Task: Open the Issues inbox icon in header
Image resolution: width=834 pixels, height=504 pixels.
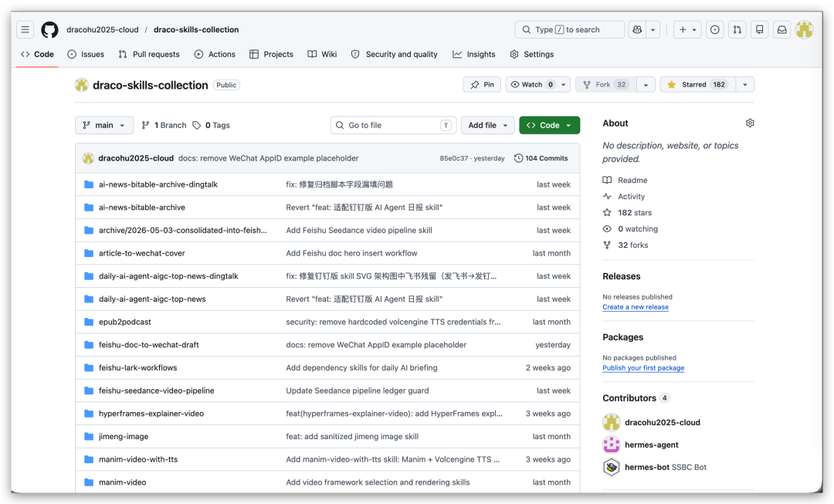Action: 715,30
